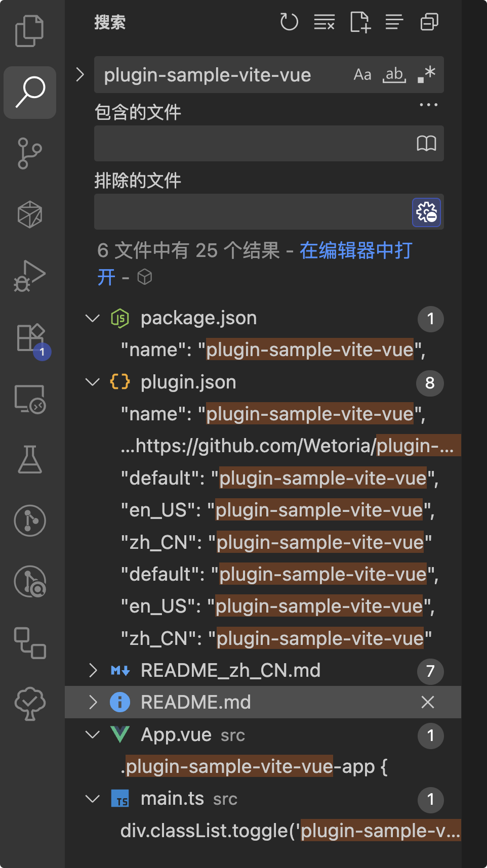Click the files to include input field
This screenshot has width=487, height=868.
tap(253, 144)
